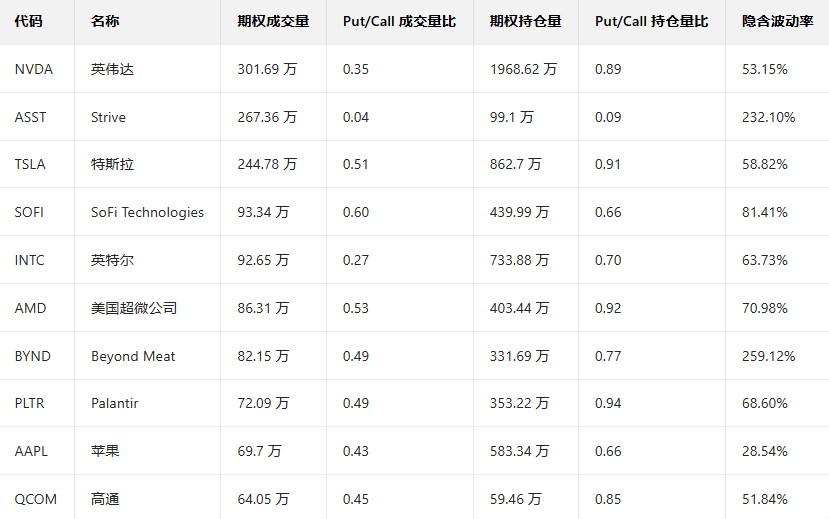
Task: Open the INTC ticker code
Action: [x=30, y=260]
